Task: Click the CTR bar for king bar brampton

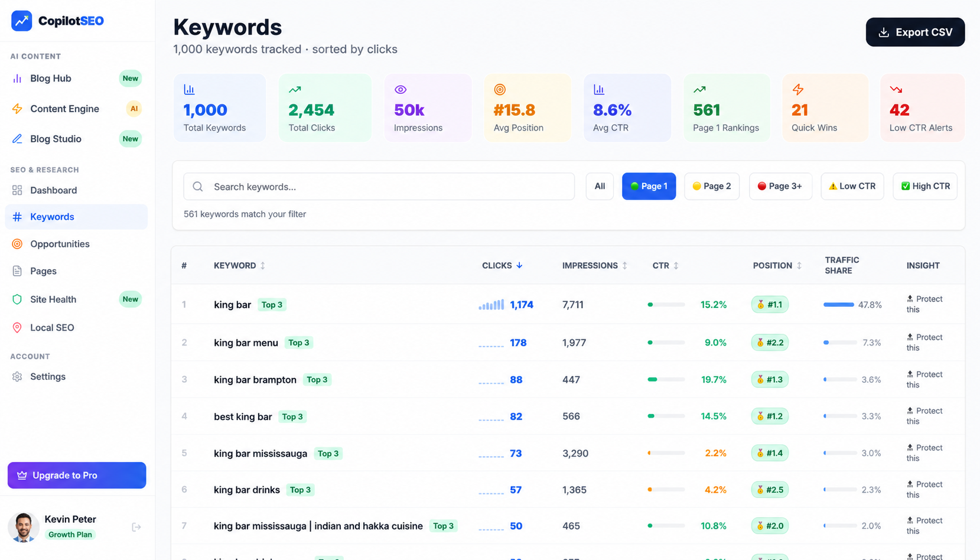Action: 666,380
